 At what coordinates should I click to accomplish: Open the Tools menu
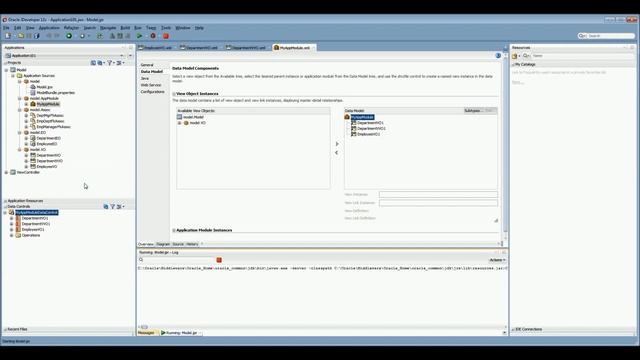[166, 28]
